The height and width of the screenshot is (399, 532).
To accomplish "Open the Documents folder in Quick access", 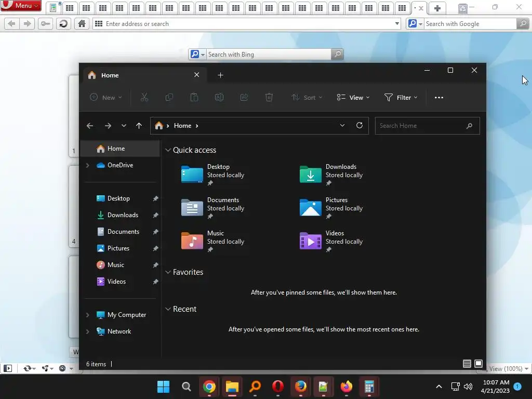I will click(x=213, y=208).
